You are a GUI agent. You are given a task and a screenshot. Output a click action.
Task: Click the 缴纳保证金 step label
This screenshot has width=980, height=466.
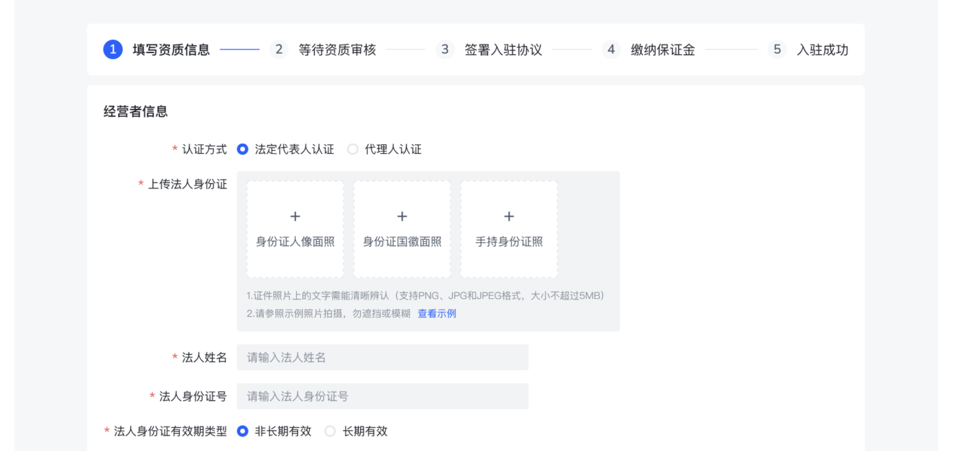pos(663,50)
